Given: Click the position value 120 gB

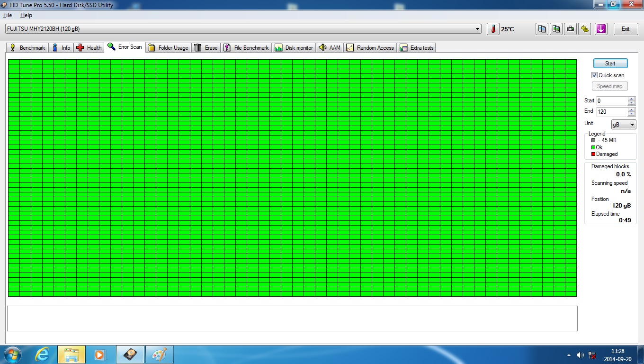Looking at the screenshot, I should point(621,206).
